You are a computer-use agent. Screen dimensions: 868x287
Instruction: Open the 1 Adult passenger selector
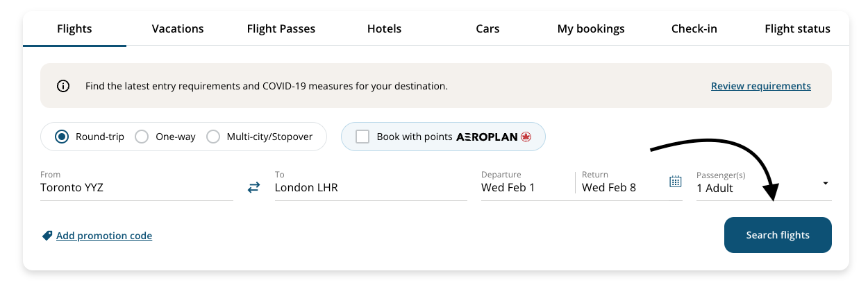click(764, 185)
